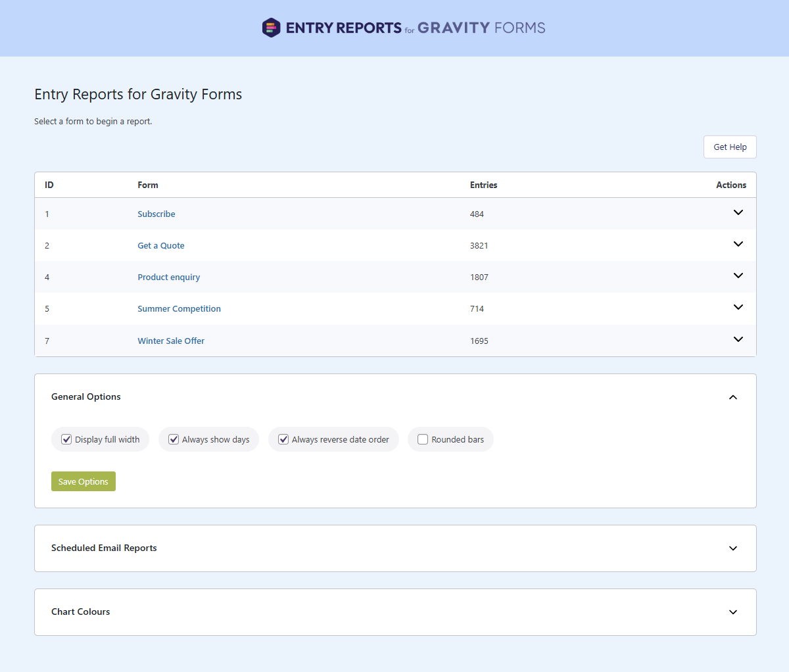Expand actions chevron for Winter Sale Offer
This screenshot has height=672, width=789.
pyautogui.click(x=738, y=339)
